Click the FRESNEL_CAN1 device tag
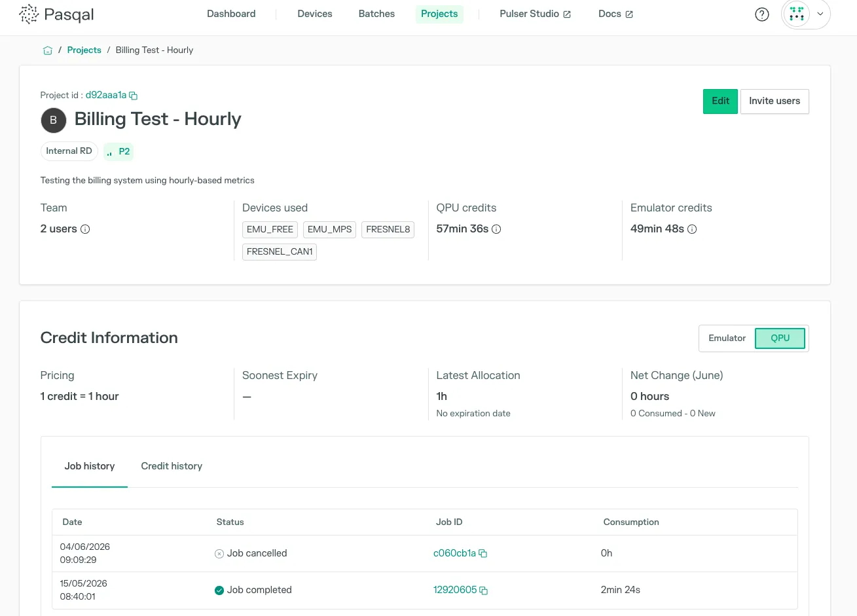Viewport: 857px width, 616px height. tap(280, 252)
